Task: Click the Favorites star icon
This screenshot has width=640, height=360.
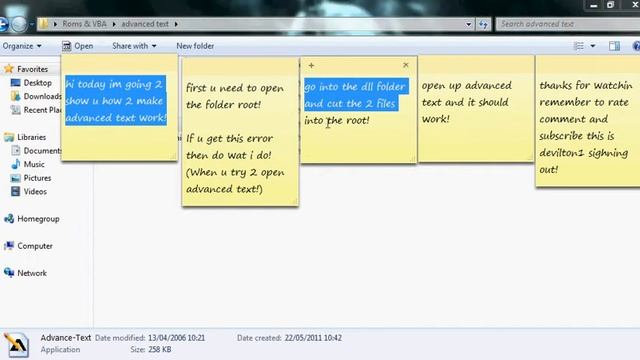Action: (9, 69)
